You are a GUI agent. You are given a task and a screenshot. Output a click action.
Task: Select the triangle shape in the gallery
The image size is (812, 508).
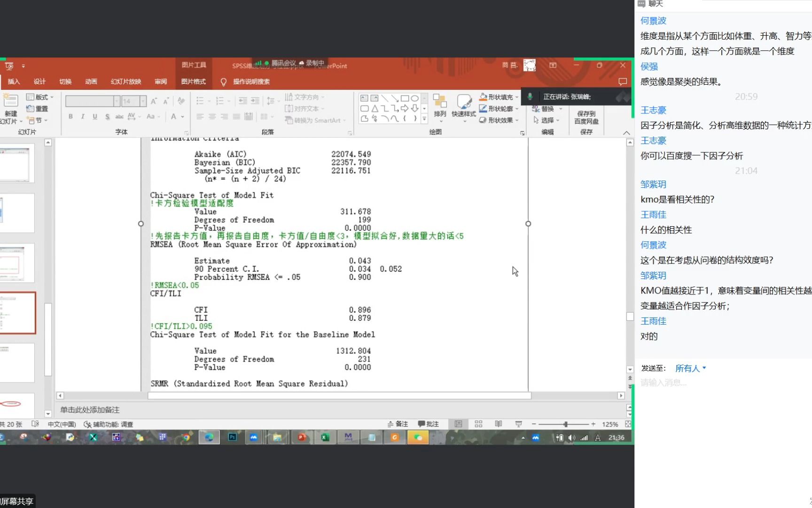[x=375, y=109]
